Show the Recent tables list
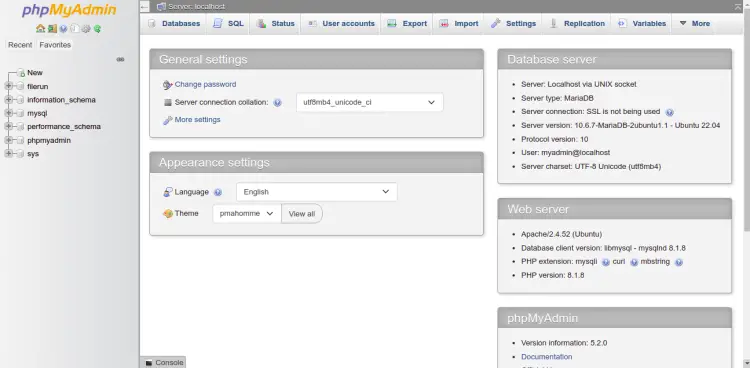Image resolution: width=750 pixels, height=368 pixels. click(20, 45)
